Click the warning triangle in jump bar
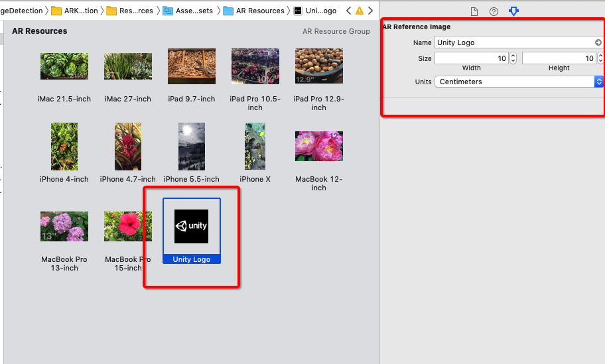 point(360,11)
